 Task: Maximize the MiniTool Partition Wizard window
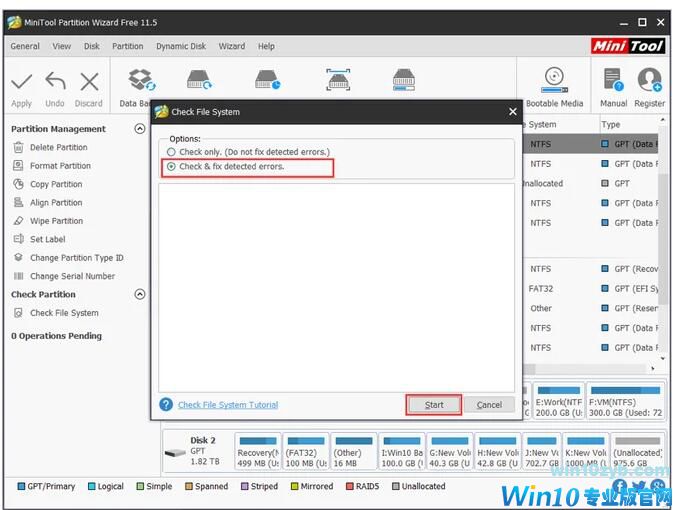click(x=642, y=22)
